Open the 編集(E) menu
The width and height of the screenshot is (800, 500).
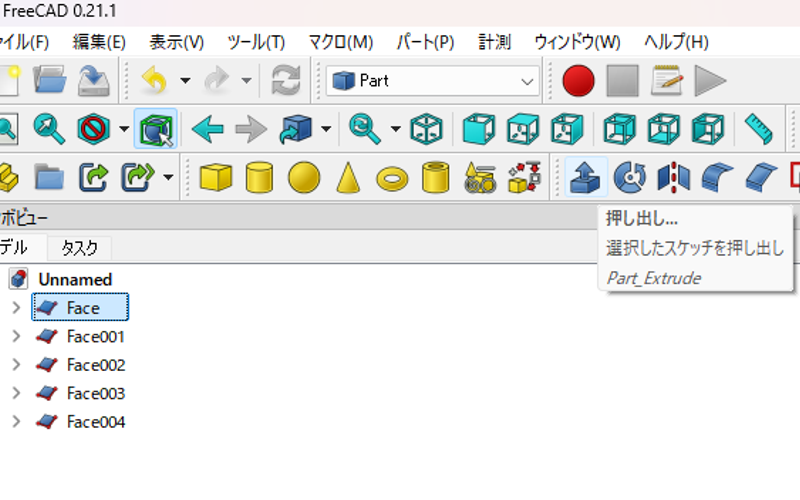click(99, 42)
